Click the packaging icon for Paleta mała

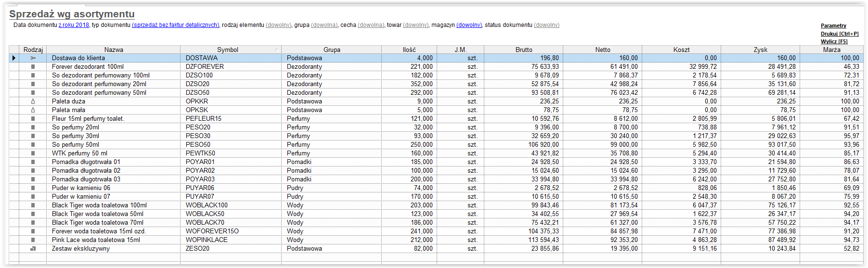tap(33, 110)
